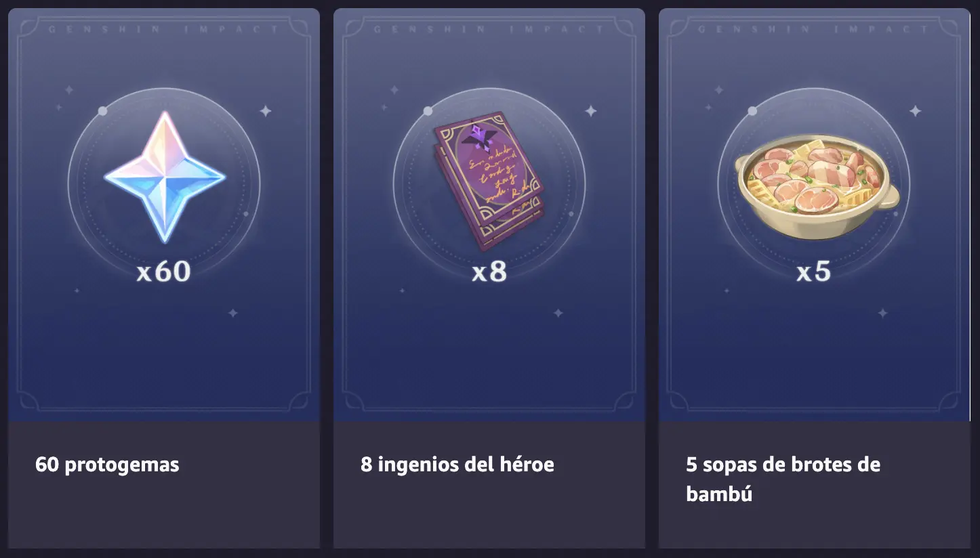Click the x8 quantity under the books
The height and width of the screenshot is (558, 980).
click(489, 272)
